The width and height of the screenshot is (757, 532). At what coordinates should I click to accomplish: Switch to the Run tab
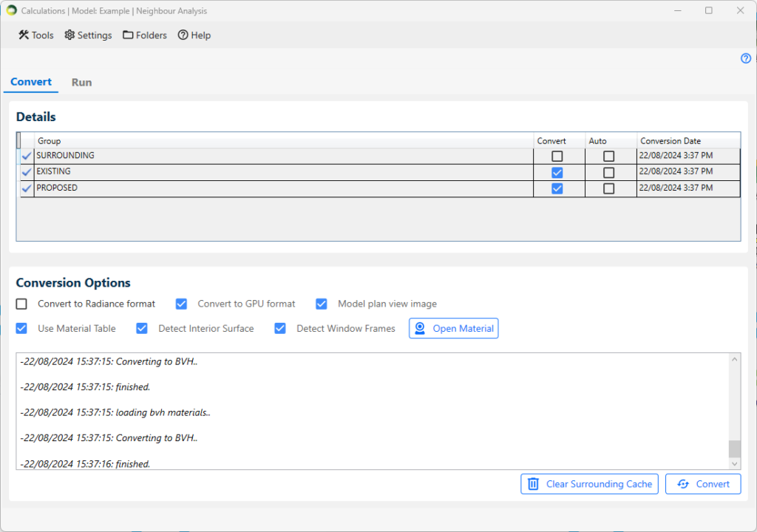tap(81, 83)
